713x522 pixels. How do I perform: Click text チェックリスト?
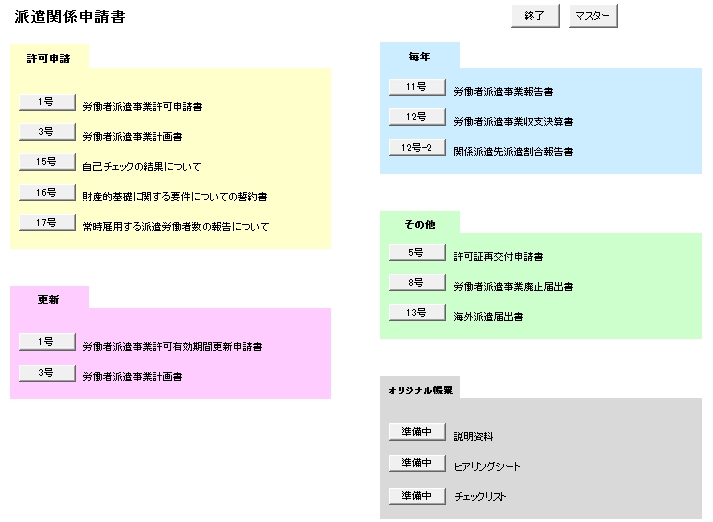pyautogui.click(x=480, y=497)
